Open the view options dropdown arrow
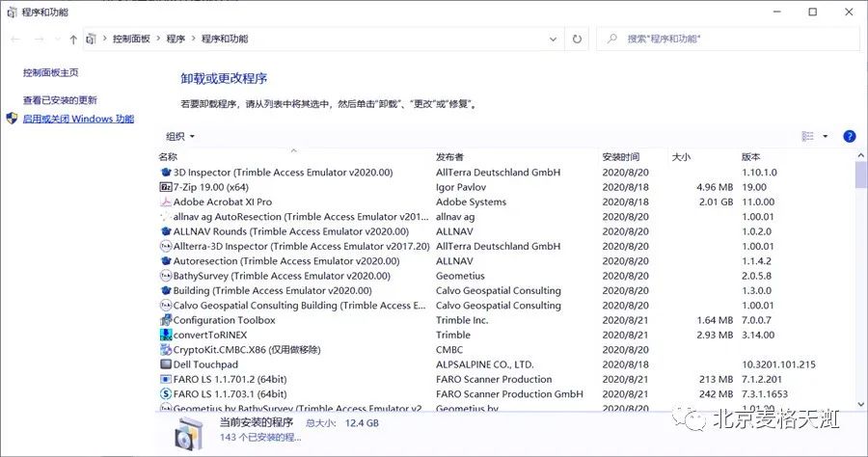868x457 pixels. 825,136
